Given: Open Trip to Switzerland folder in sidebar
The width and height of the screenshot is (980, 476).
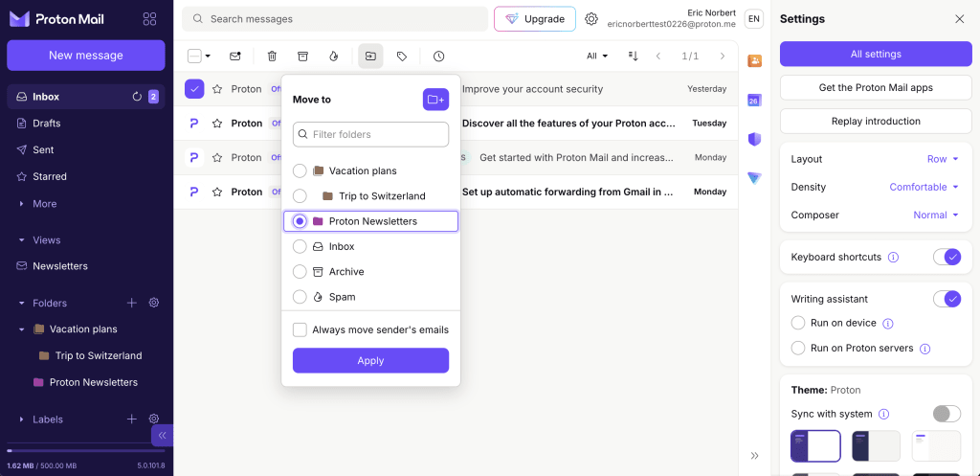Looking at the screenshot, I should (85, 355).
